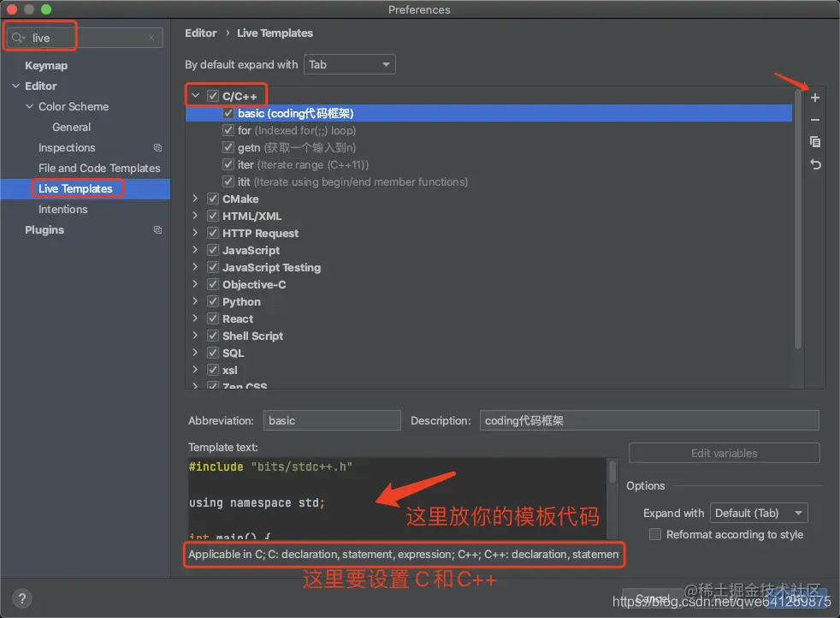Duplicate the selected template via copy icon
Viewport: 840px width, 618px height.
tap(815, 142)
